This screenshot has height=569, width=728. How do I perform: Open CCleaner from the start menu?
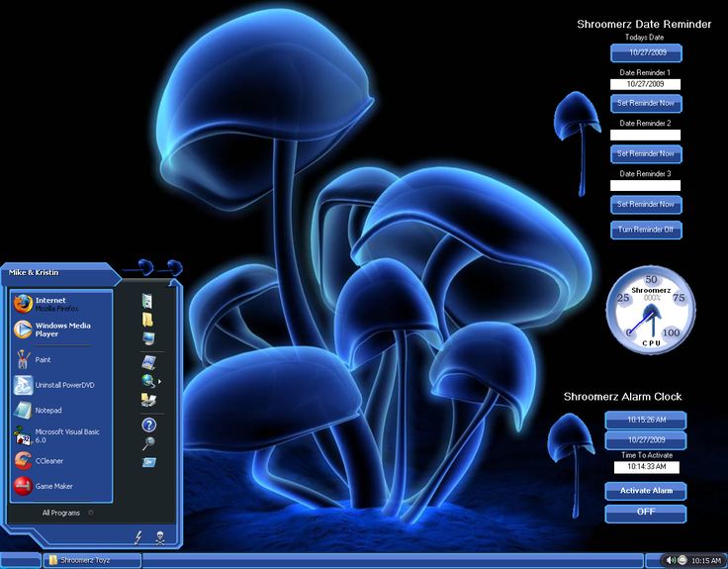pyautogui.click(x=60, y=461)
